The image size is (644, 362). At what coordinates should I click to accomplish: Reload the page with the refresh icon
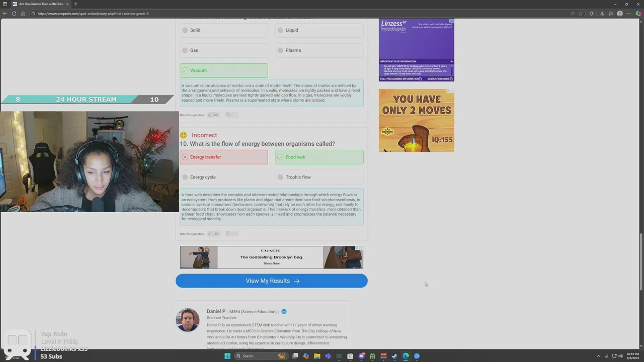(14, 14)
